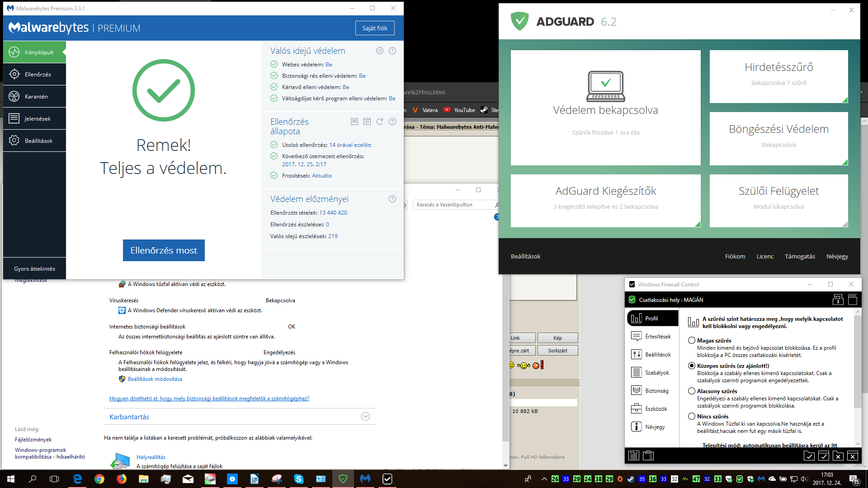Image resolution: width=868 pixels, height=488 pixels.
Task: Open Gyors áttekintés in Malwarebytes sidebar
Action: click(x=34, y=268)
